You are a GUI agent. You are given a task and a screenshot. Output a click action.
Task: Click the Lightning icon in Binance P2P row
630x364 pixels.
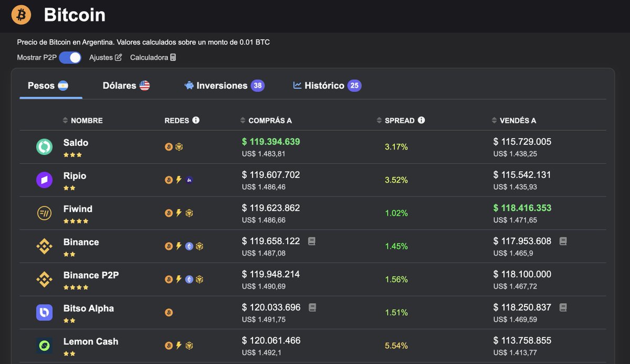[178, 279]
